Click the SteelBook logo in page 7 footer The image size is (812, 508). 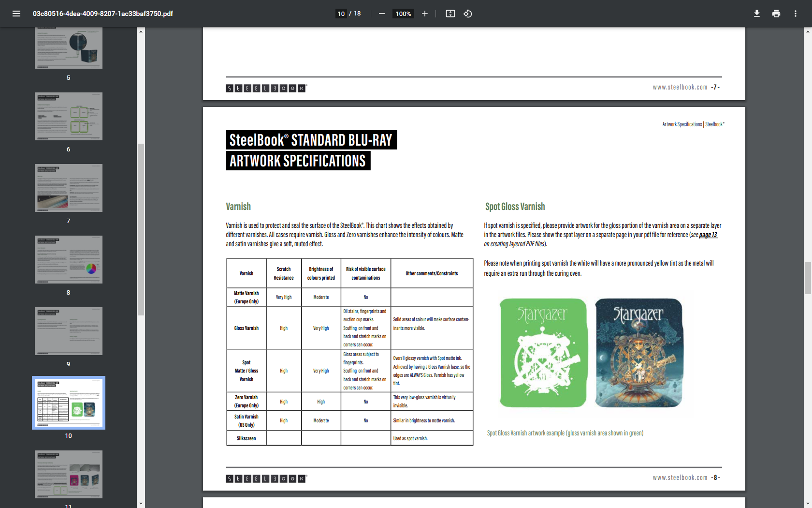(266, 88)
